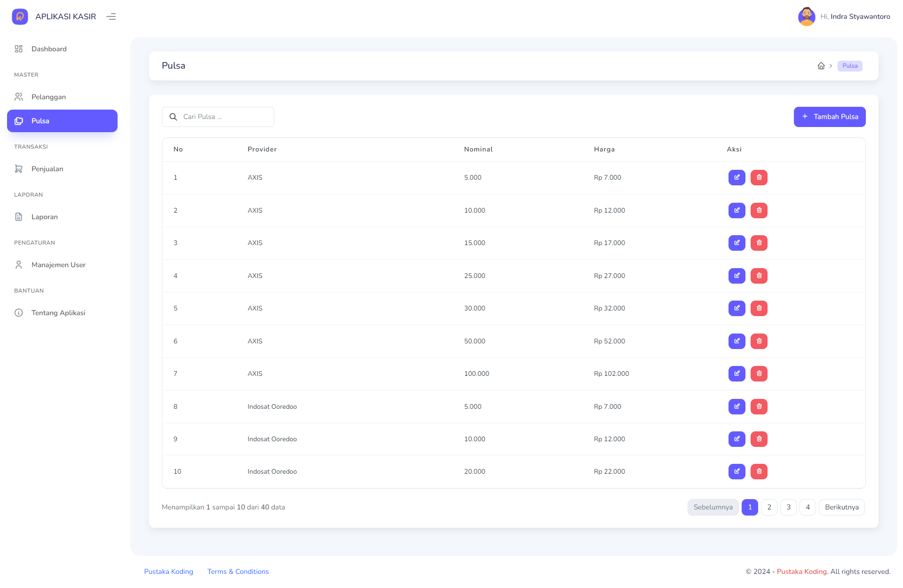Screen dimensions: 903x588
Task: Delete the Indosat Ooredoo 20.000 row
Action: [759, 471]
